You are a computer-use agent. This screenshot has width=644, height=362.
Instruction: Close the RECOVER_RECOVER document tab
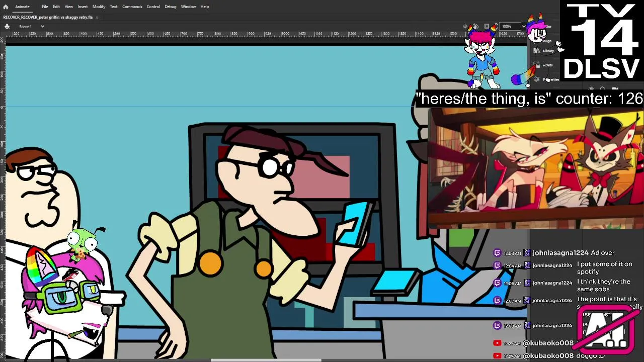[97, 17]
